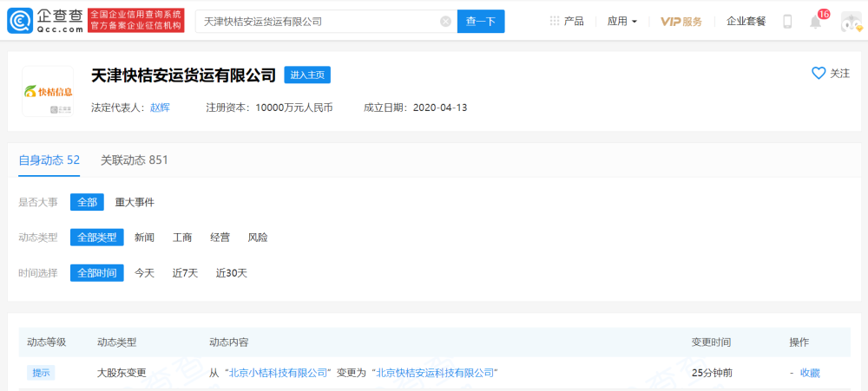
Task: Click the 进入主页 button
Action: coord(307,75)
